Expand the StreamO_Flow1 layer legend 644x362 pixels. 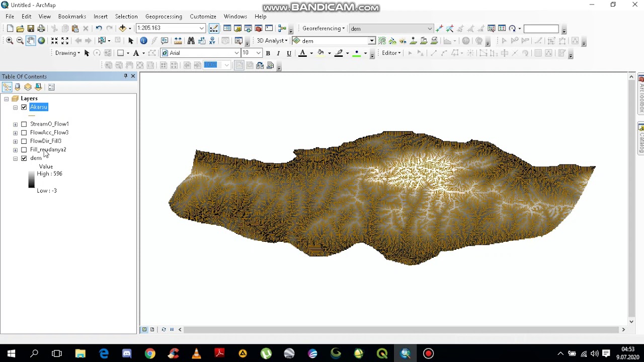tap(15, 124)
